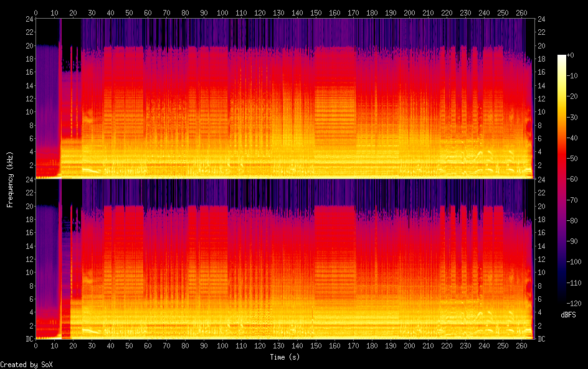Select the 0 mark on the bottom time axis

tap(36, 346)
